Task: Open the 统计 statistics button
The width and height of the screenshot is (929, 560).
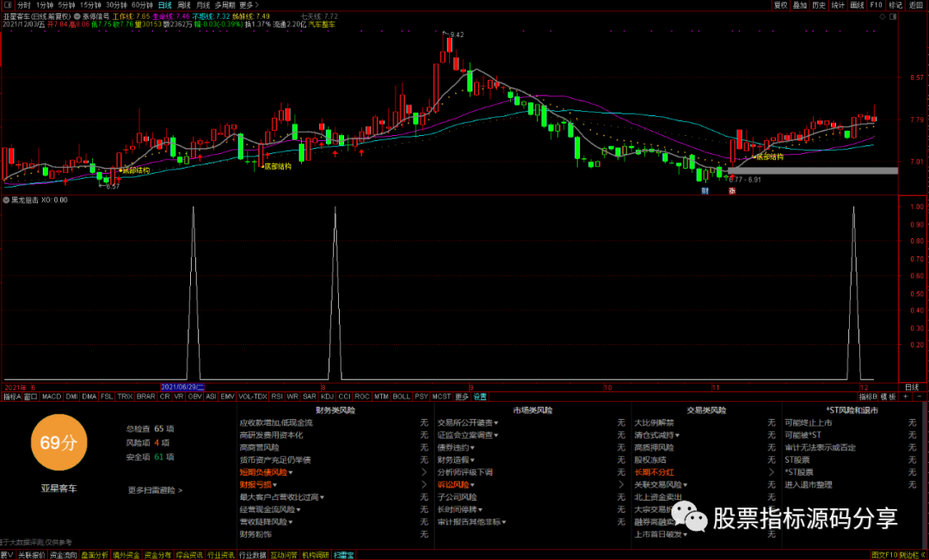Action: pyautogui.click(x=838, y=5)
